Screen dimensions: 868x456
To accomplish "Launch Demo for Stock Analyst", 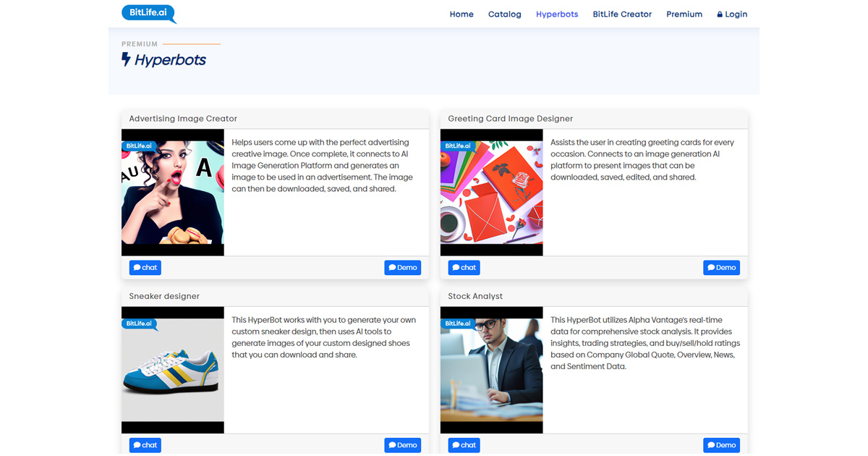I will 721,445.
